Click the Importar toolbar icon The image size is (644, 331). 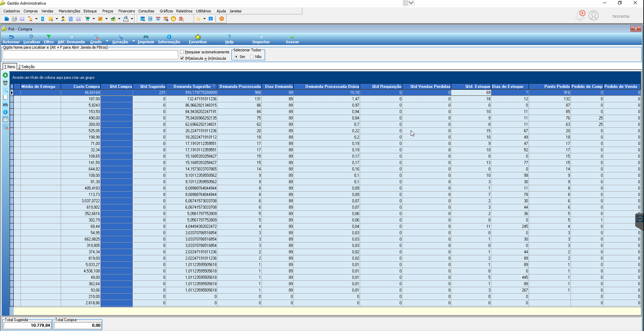coord(261,37)
